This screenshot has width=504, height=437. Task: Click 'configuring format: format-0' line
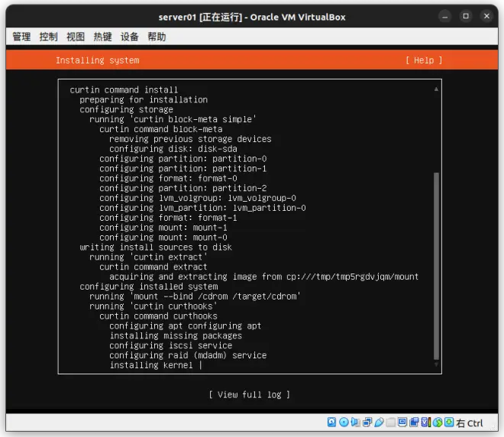point(168,178)
